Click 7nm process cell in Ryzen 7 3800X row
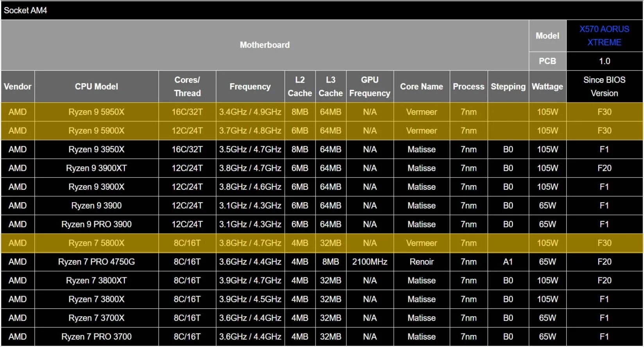The image size is (644, 347). coord(468,299)
